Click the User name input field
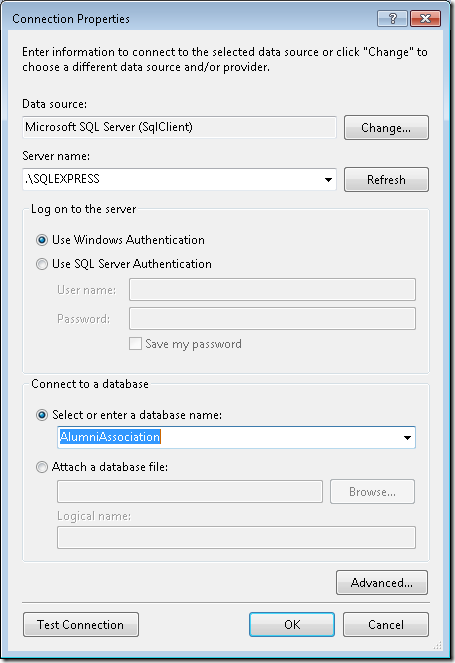This screenshot has width=455, height=663. (x=272, y=290)
